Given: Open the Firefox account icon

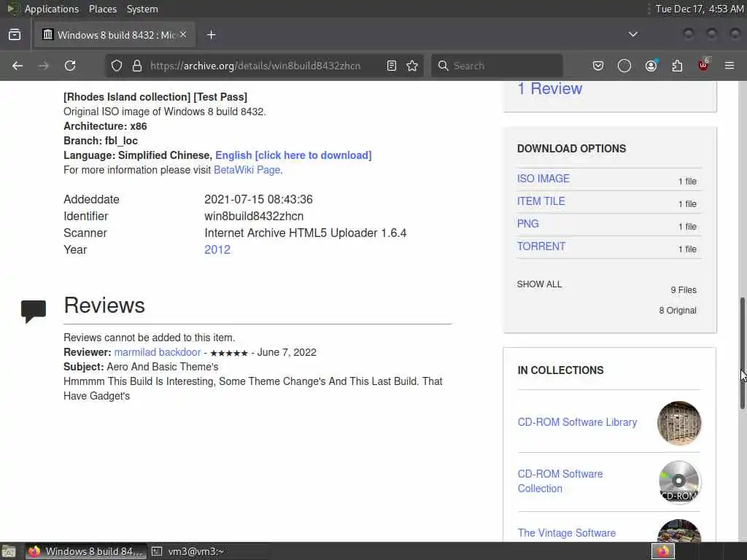Looking at the screenshot, I should [x=651, y=66].
